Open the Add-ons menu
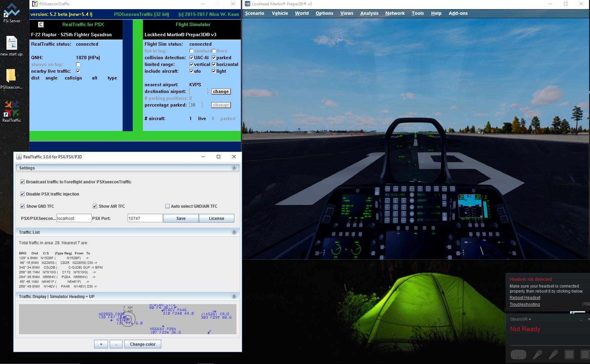 tap(458, 13)
